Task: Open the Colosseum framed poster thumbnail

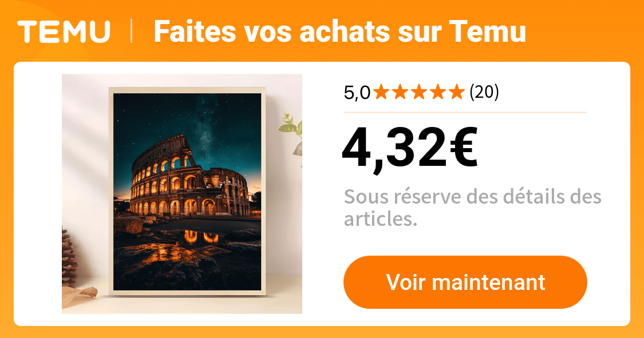Action: (182, 194)
